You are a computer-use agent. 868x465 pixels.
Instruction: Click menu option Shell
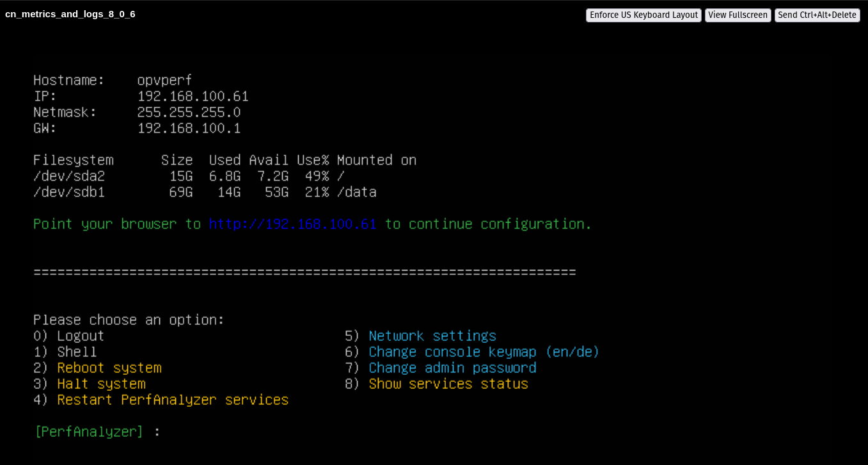tap(77, 352)
